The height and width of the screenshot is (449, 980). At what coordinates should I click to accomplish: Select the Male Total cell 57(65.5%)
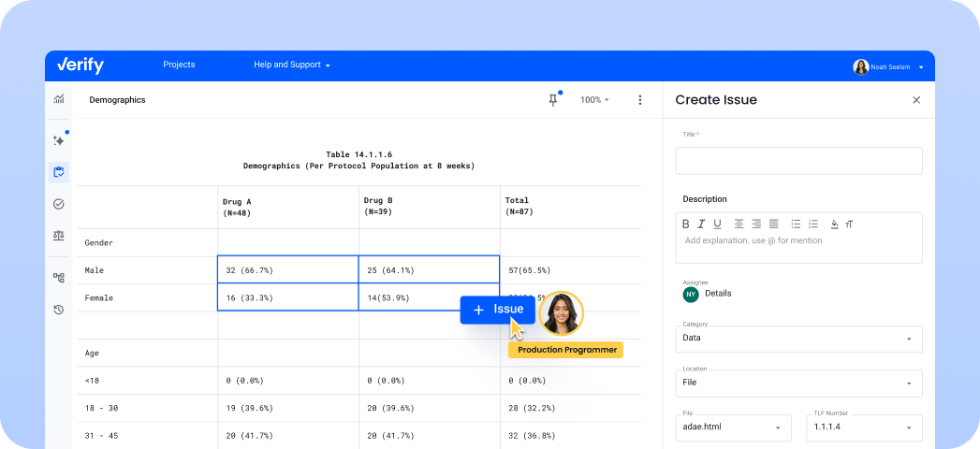(x=571, y=269)
